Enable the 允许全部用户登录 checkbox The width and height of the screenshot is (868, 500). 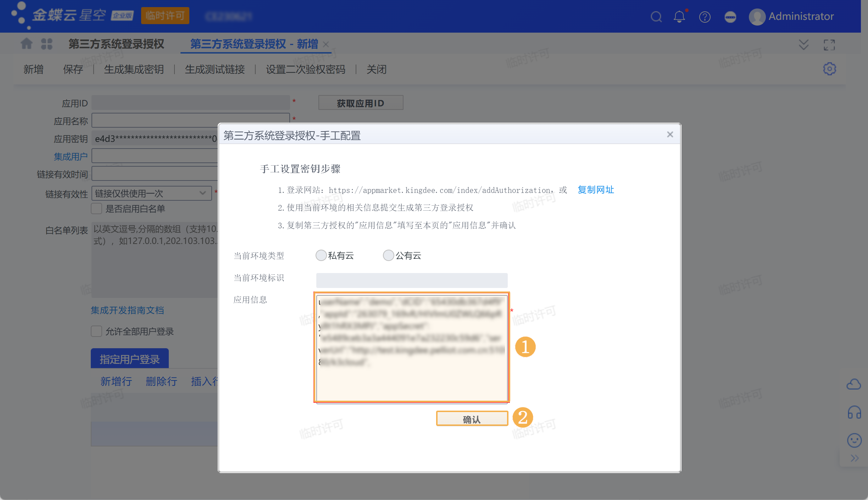click(x=96, y=331)
